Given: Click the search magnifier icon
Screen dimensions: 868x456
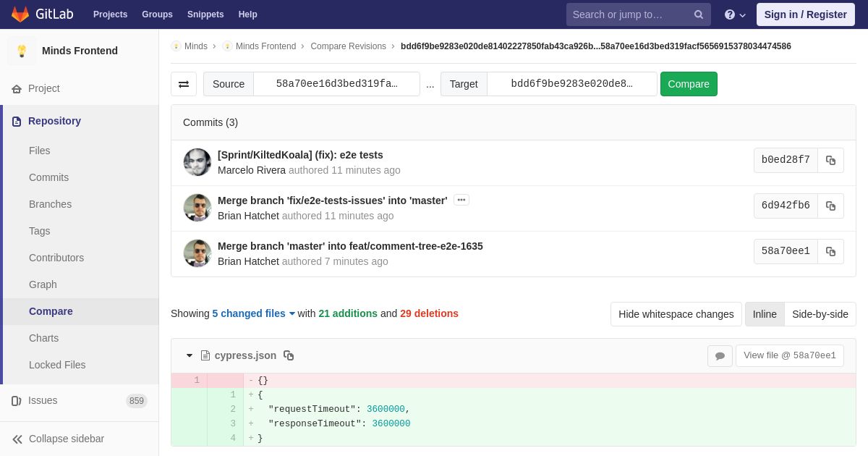Looking at the screenshot, I should click(x=699, y=14).
